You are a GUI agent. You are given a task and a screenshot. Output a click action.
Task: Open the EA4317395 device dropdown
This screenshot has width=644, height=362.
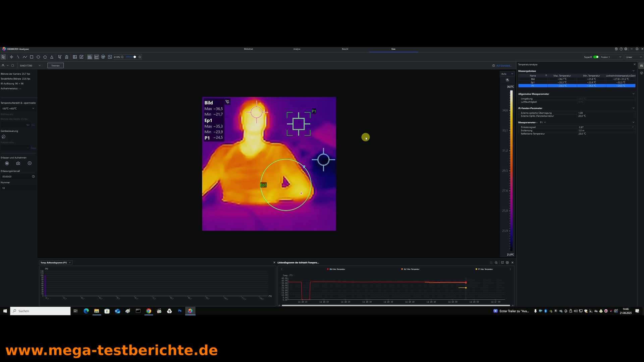pos(30,66)
